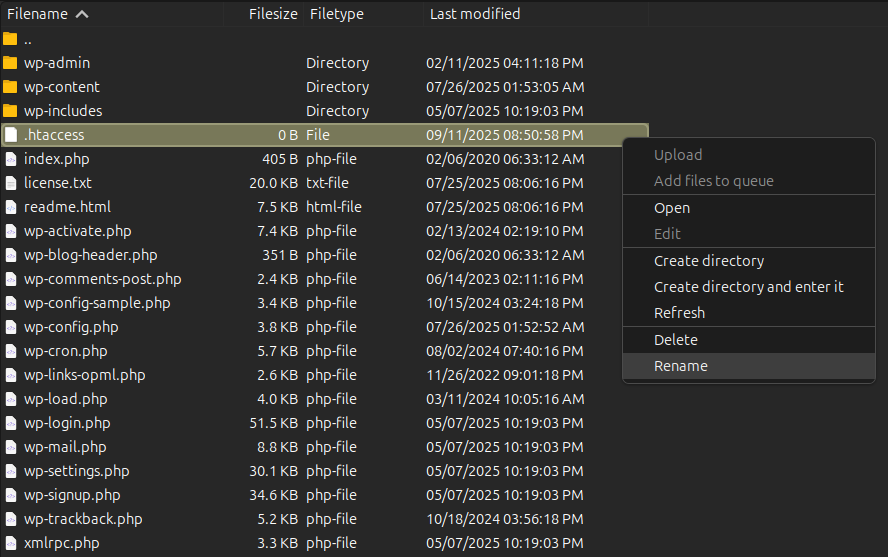Select the '.htaccess' file name
This screenshot has height=557, width=888.
[x=54, y=135]
